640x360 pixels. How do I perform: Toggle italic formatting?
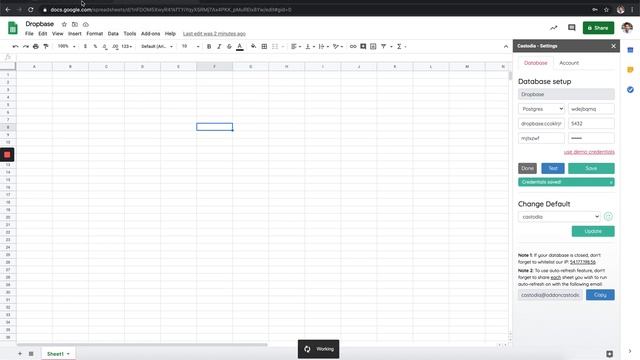point(219,47)
